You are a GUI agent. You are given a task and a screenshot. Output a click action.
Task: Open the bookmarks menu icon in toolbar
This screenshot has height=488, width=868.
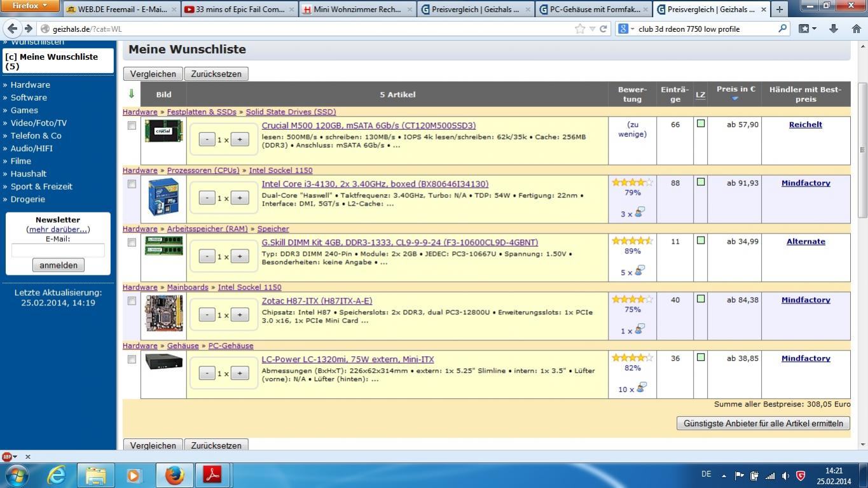tap(808, 29)
